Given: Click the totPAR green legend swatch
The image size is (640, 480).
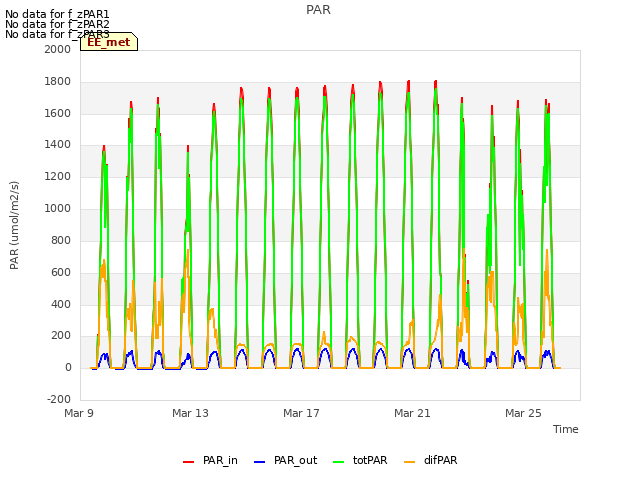Looking at the screenshot, I should pyautogui.click(x=339, y=462).
